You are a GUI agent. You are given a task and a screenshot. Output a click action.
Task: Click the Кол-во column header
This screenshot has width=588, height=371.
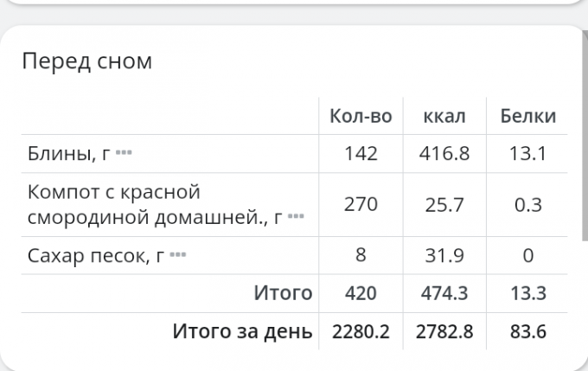click(x=361, y=116)
